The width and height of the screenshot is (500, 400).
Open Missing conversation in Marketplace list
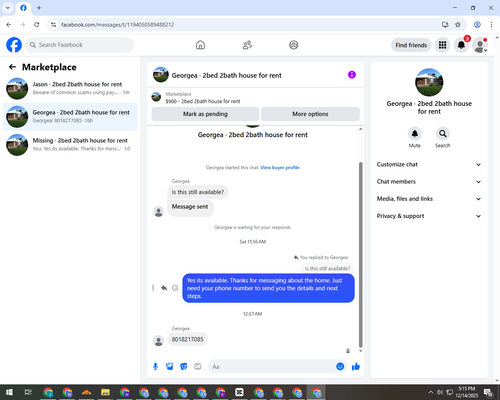tap(70, 145)
